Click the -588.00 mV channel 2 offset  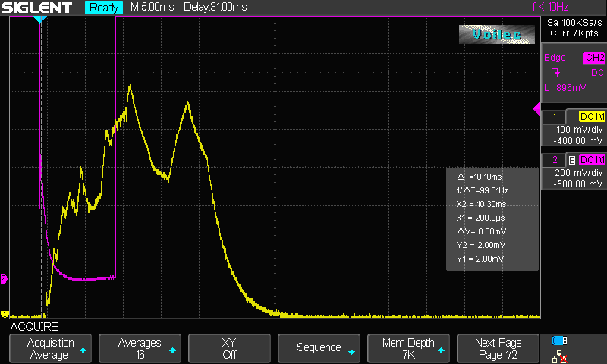(578, 184)
